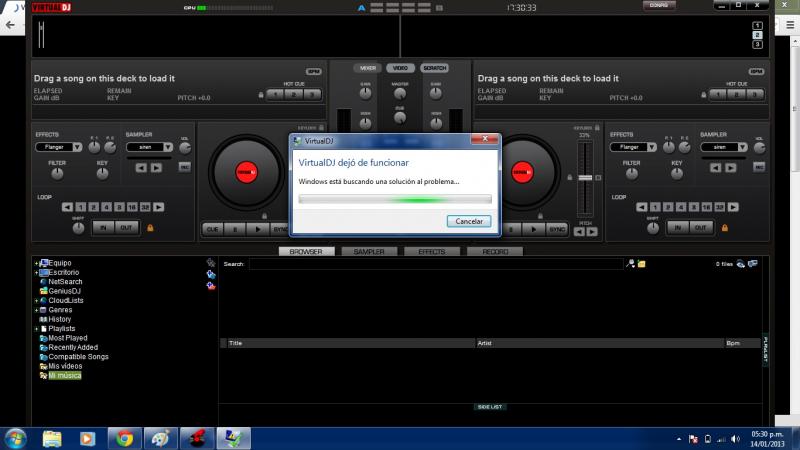Click the CUE button on left deck
Image resolution: width=800 pixels, height=450 pixels.
click(x=212, y=229)
